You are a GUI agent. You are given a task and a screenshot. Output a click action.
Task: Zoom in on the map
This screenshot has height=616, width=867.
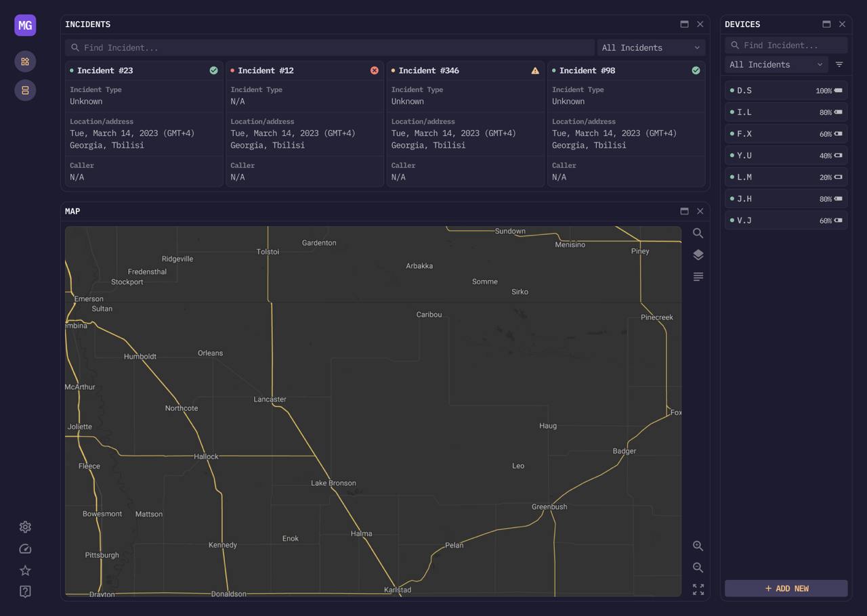698,546
